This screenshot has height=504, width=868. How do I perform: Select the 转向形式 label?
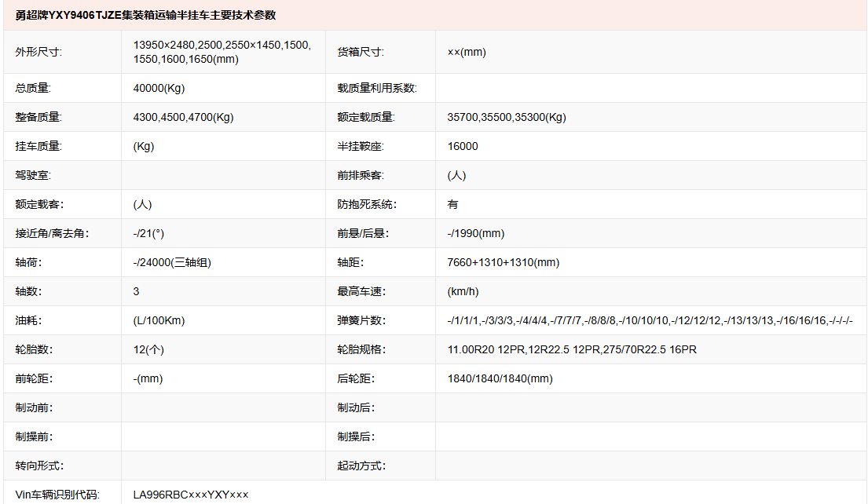point(39,466)
